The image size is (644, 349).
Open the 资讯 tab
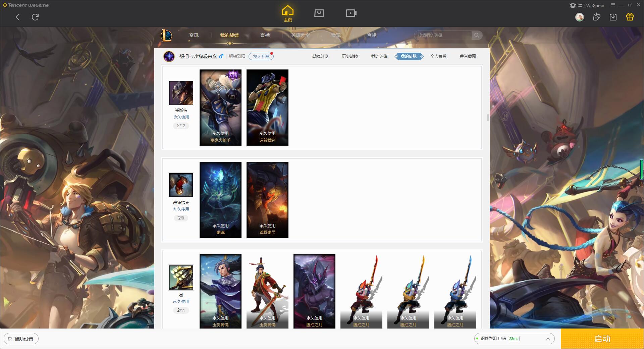(x=194, y=35)
